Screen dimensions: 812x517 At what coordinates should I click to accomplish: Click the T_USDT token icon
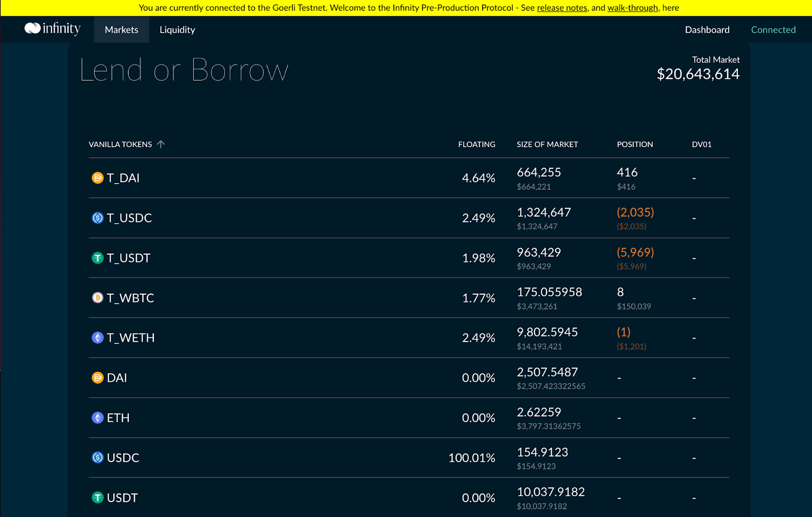(97, 258)
